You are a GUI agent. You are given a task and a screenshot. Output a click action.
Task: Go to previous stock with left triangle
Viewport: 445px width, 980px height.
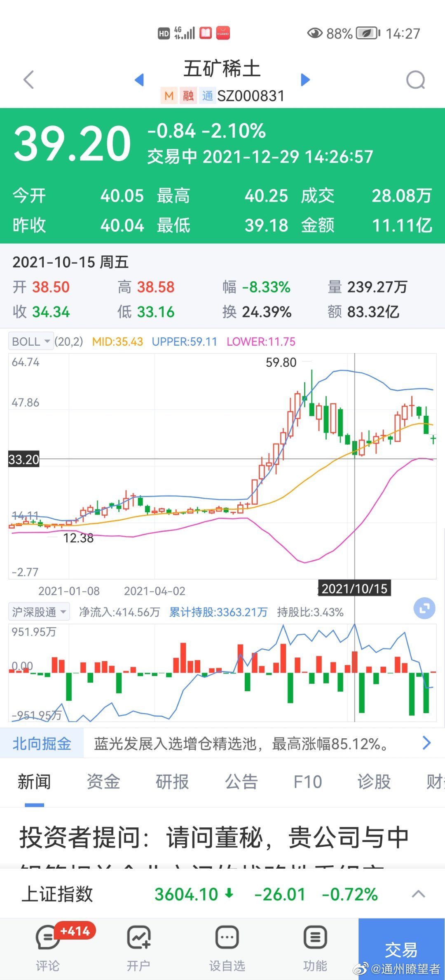139,80
